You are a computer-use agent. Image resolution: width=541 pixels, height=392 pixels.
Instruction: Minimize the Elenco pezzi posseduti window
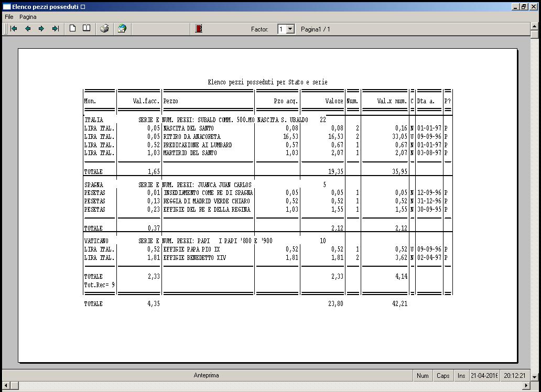click(x=515, y=7)
